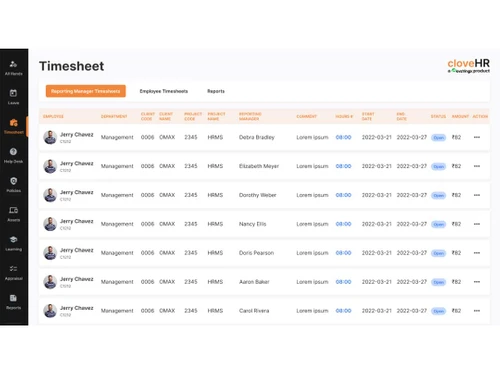Image resolution: width=500 pixels, height=375 pixels.
Task: Click Open status badge in Aaron Baker row
Action: pos(438,282)
